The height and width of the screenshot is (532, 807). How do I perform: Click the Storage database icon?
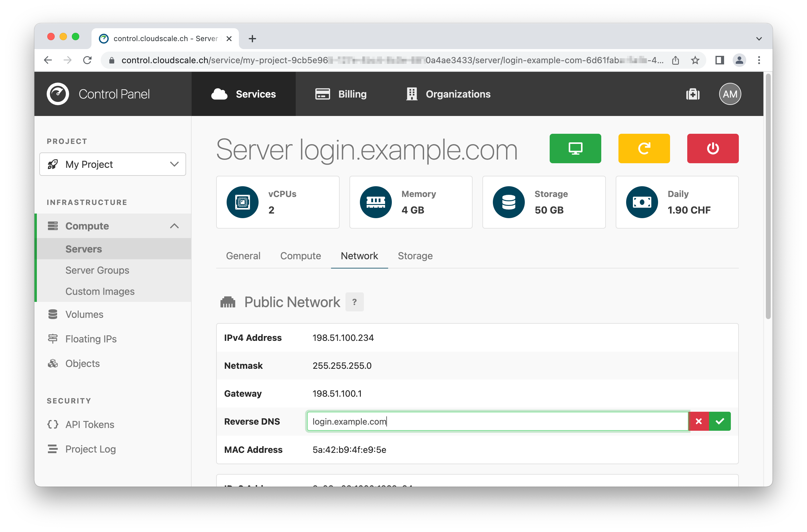pos(509,202)
